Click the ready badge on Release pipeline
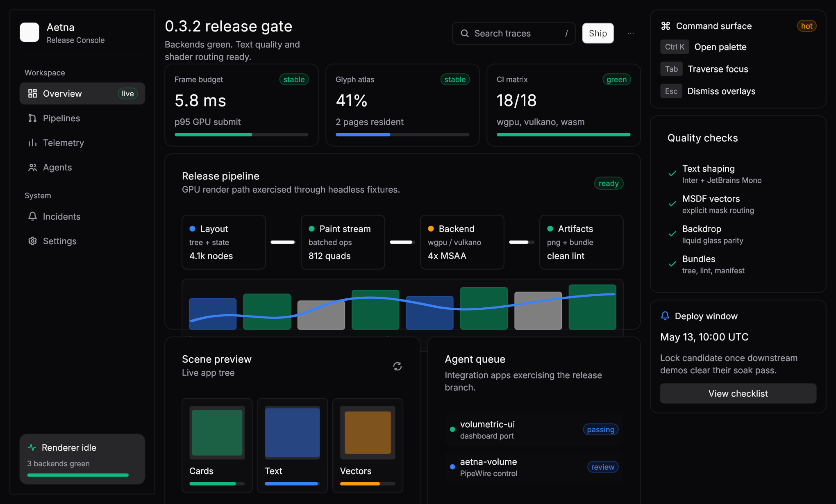The width and height of the screenshot is (836, 504). coord(609,183)
